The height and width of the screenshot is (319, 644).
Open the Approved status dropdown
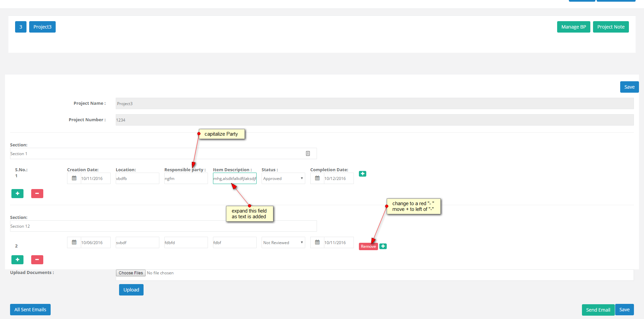pyautogui.click(x=283, y=178)
